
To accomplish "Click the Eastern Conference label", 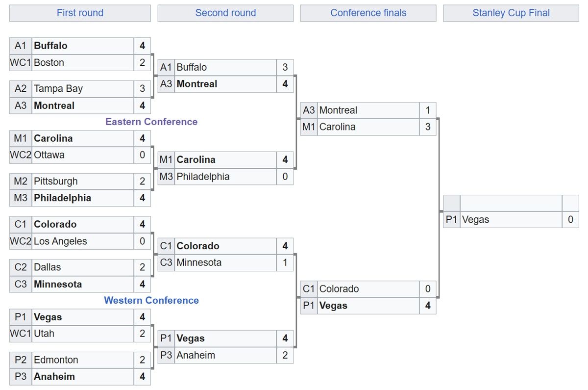I will click(x=151, y=122).
